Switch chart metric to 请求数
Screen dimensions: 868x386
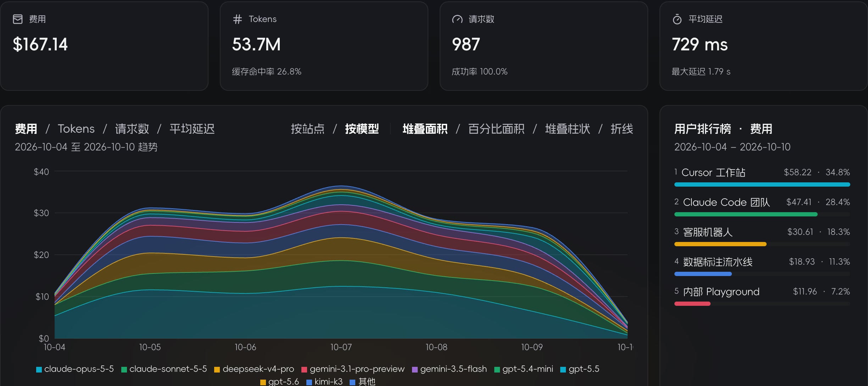tap(132, 129)
